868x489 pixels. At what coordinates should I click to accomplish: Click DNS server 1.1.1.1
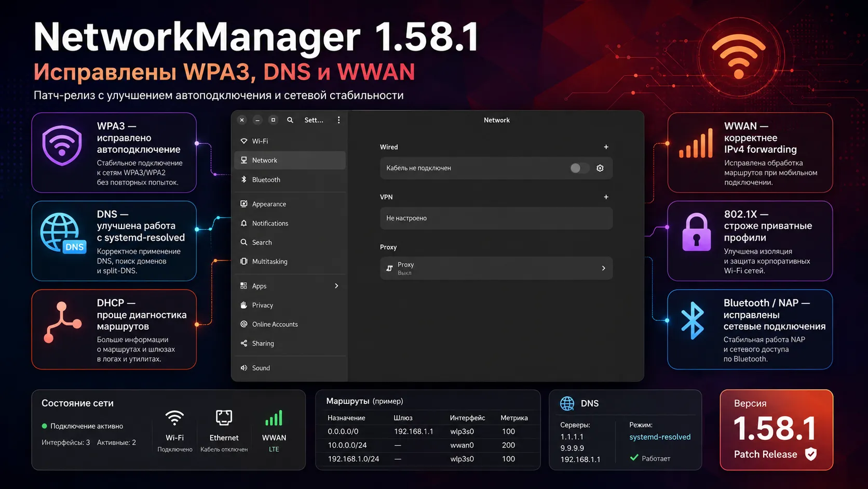click(572, 437)
